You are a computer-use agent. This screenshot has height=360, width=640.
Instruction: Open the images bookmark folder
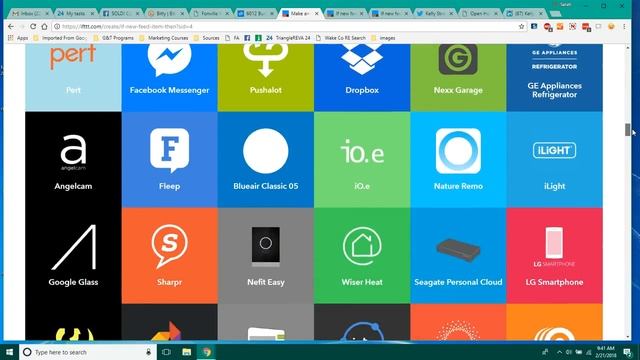383,38
